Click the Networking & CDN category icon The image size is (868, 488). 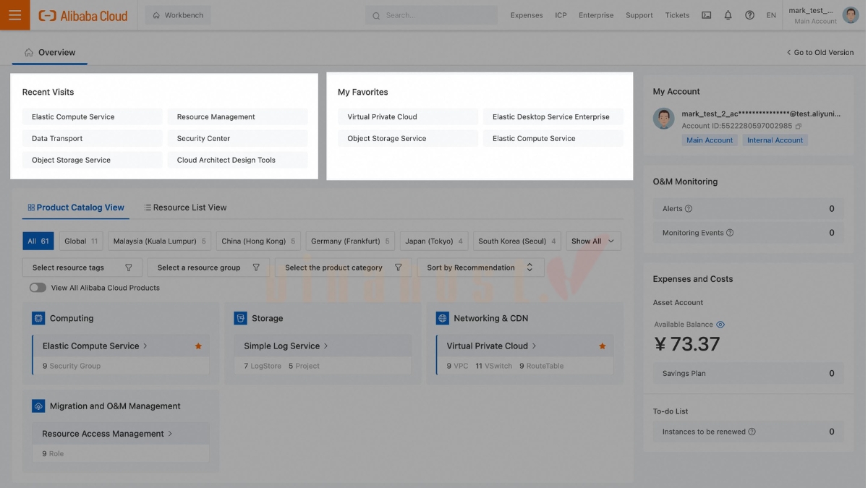pyautogui.click(x=443, y=318)
